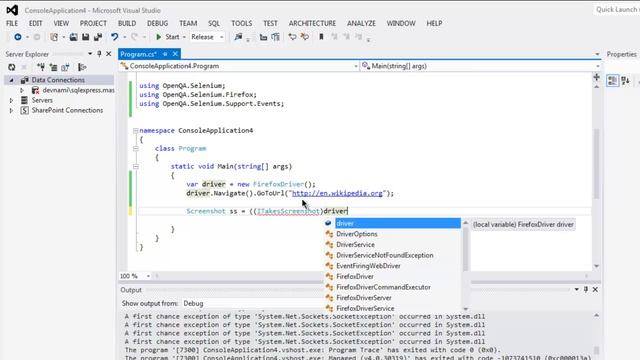The height and width of the screenshot is (360, 640).
Task: Click the Step Back toolbar icon
Action: tap(292, 37)
